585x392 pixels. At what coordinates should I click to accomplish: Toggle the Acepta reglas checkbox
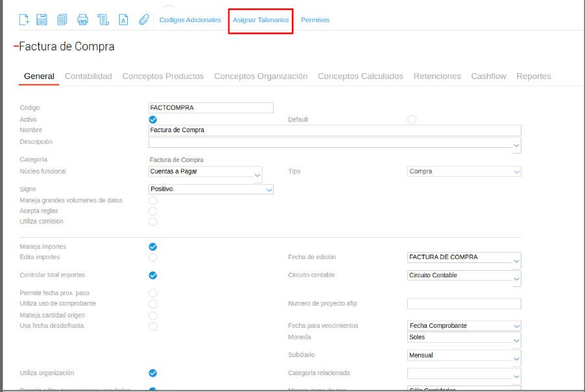[153, 211]
